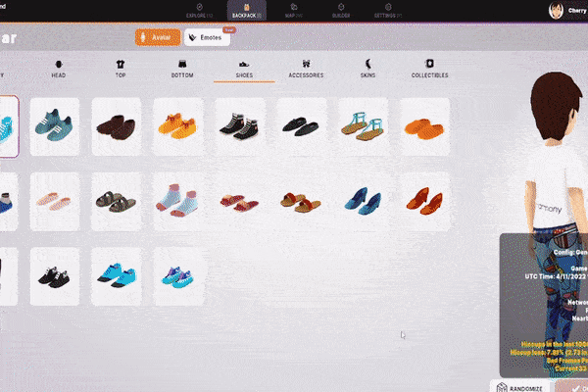
Task: Select the Shoes category
Action: pos(244,69)
